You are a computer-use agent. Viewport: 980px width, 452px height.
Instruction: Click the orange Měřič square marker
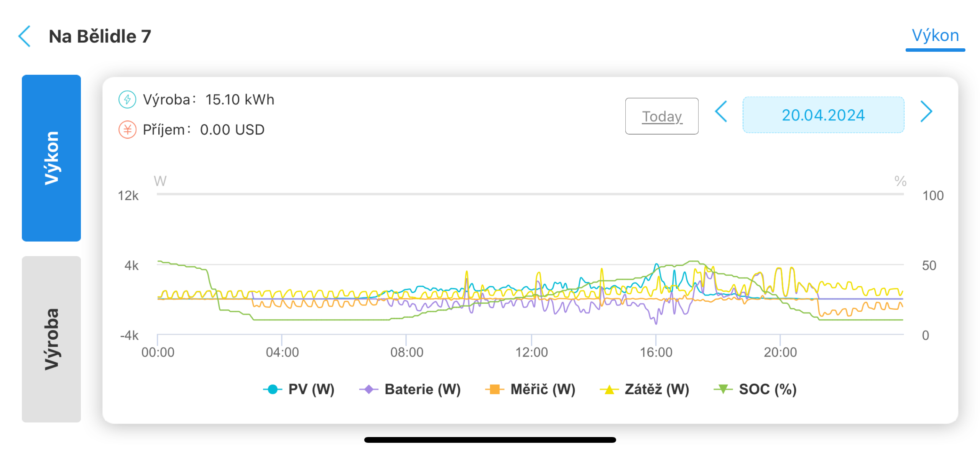[494, 389]
